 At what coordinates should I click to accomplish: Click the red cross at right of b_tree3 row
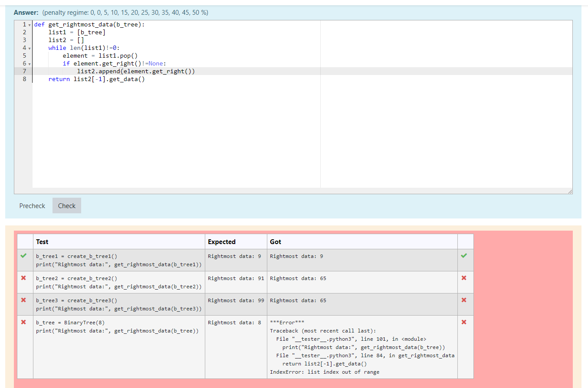(x=464, y=300)
